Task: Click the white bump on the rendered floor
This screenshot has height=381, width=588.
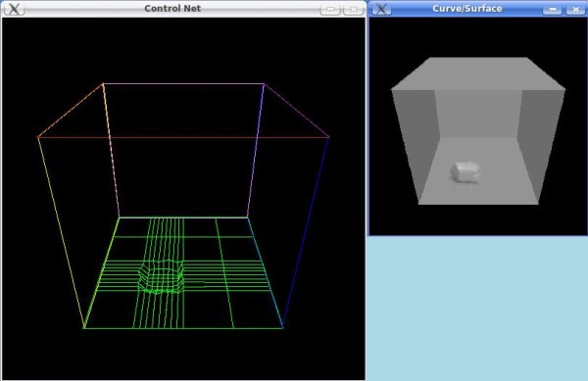Action: [x=465, y=172]
